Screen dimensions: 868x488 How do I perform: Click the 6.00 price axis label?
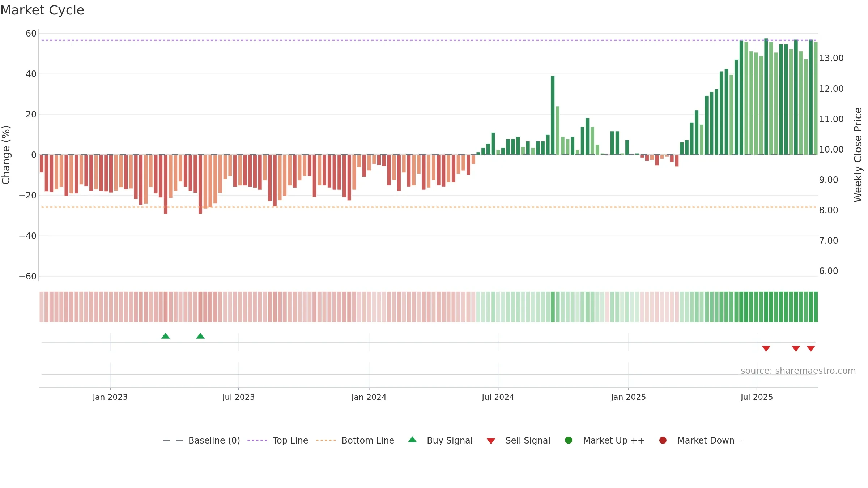click(829, 271)
